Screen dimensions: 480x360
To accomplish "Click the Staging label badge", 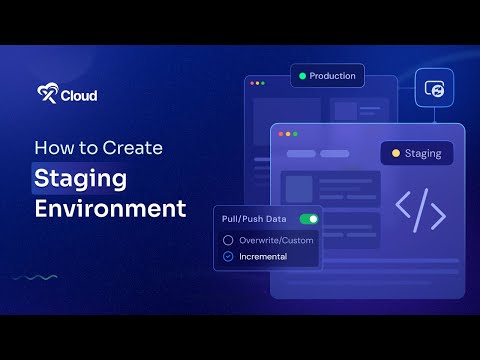I will point(417,153).
